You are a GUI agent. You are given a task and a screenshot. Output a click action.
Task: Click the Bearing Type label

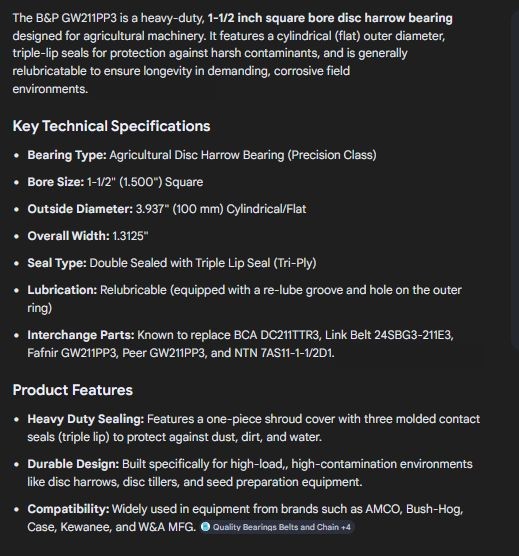point(67,155)
